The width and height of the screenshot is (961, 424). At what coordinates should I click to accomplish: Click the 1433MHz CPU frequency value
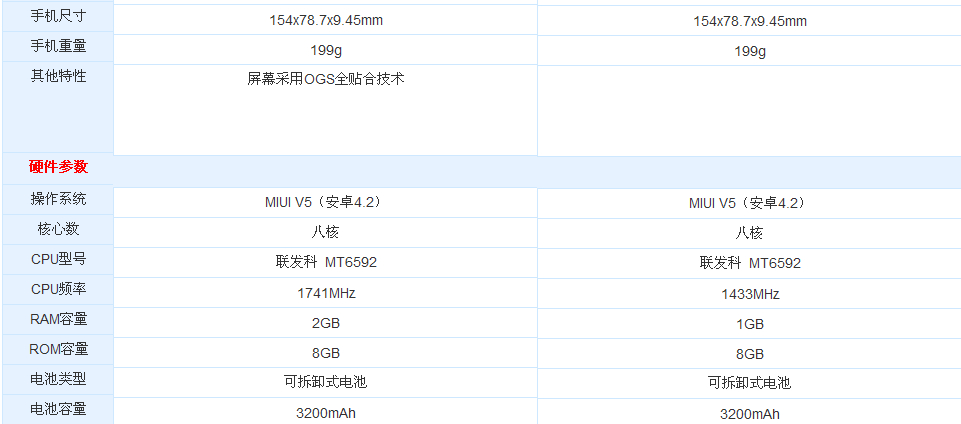point(749,294)
